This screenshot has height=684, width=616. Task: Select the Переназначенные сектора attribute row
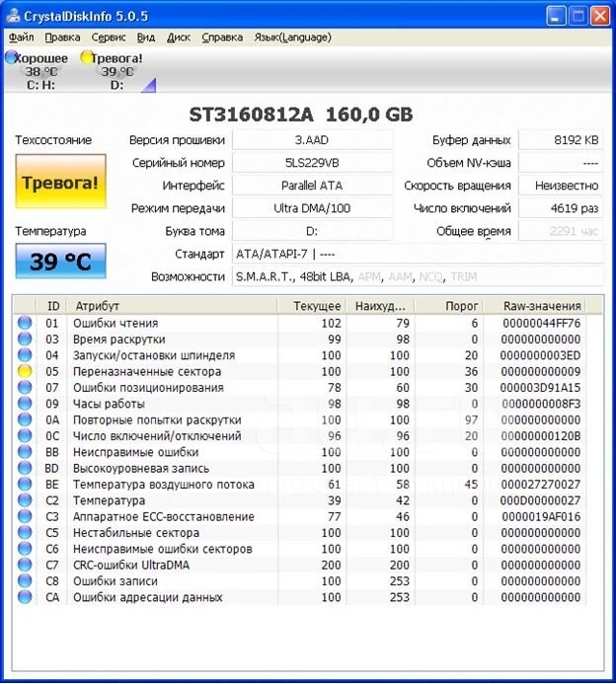pos(299,371)
